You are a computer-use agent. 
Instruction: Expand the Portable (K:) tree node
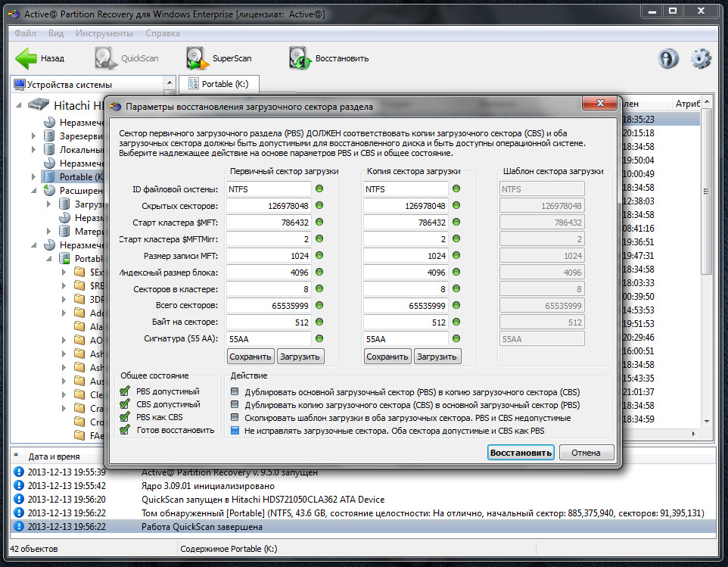pos(33,177)
